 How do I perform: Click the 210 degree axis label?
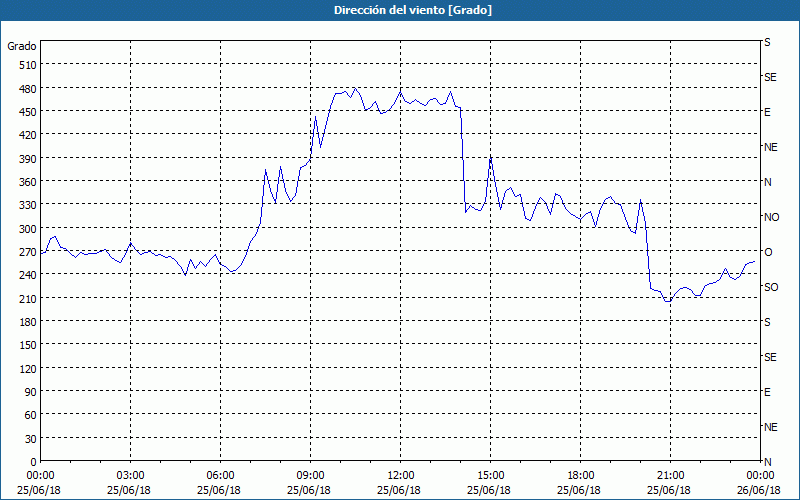[x=29, y=298]
